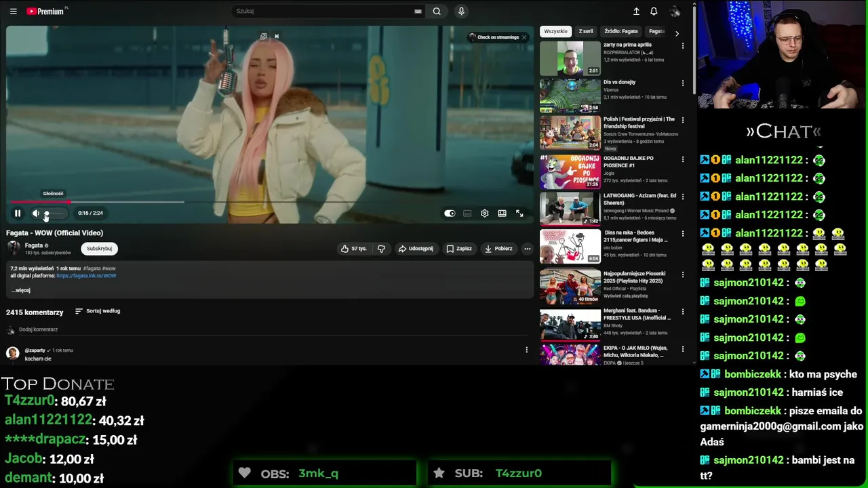
Task: Select the Z serii chip
Action: click(586, 31)
